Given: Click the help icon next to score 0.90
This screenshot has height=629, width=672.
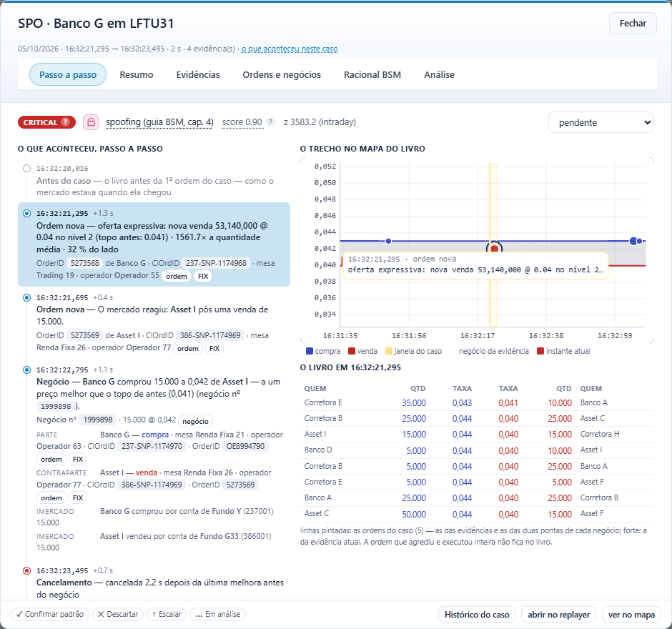Looking at the screenshot, I should click(270, 122).
